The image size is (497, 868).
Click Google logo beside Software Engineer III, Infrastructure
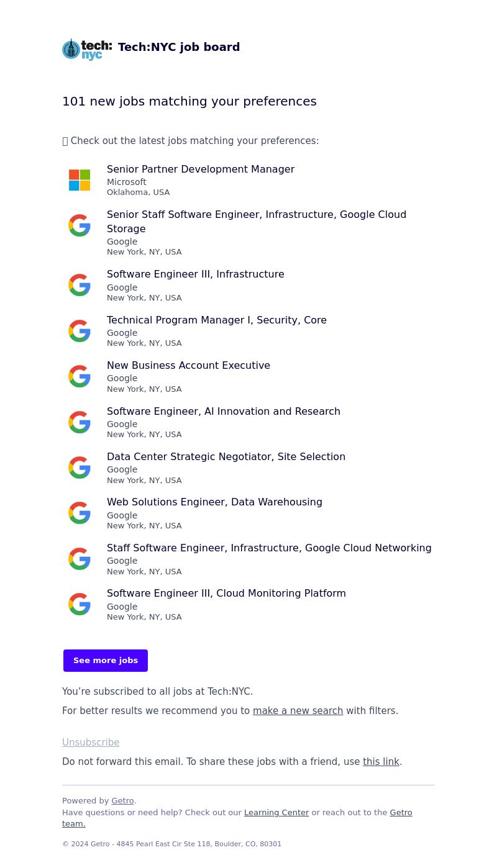coord(80,285)
